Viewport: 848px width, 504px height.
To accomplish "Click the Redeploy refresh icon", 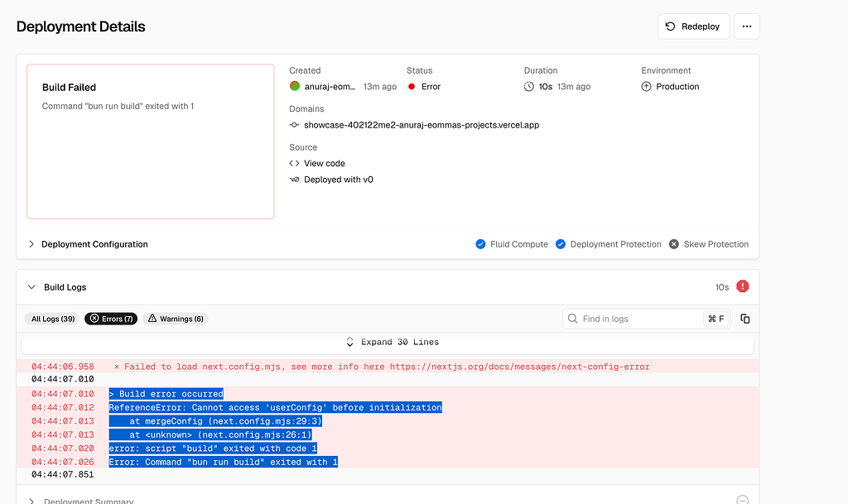I will click(x=672, y=26).
